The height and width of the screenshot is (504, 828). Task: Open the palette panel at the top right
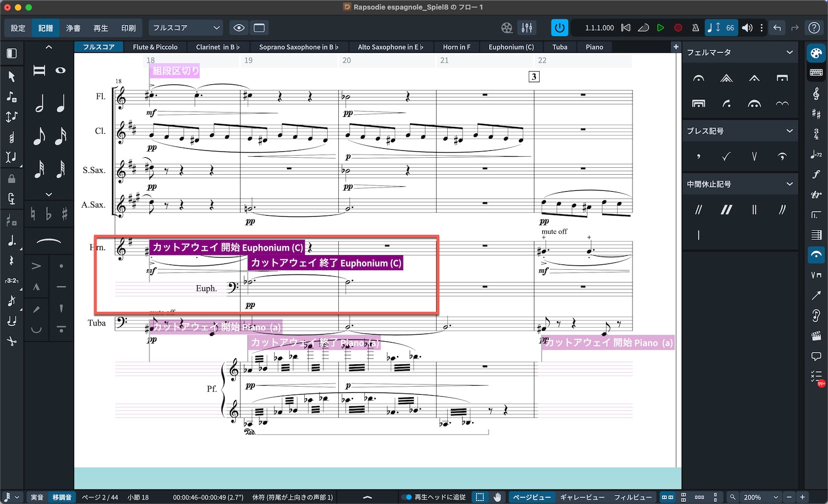pos(816,53)
